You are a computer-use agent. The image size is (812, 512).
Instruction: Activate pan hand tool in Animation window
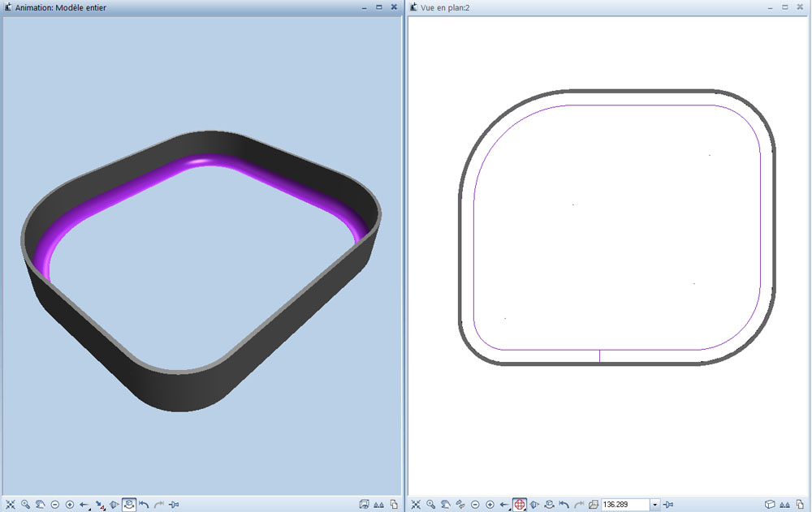pyautogui.click(x=40, y=504)
